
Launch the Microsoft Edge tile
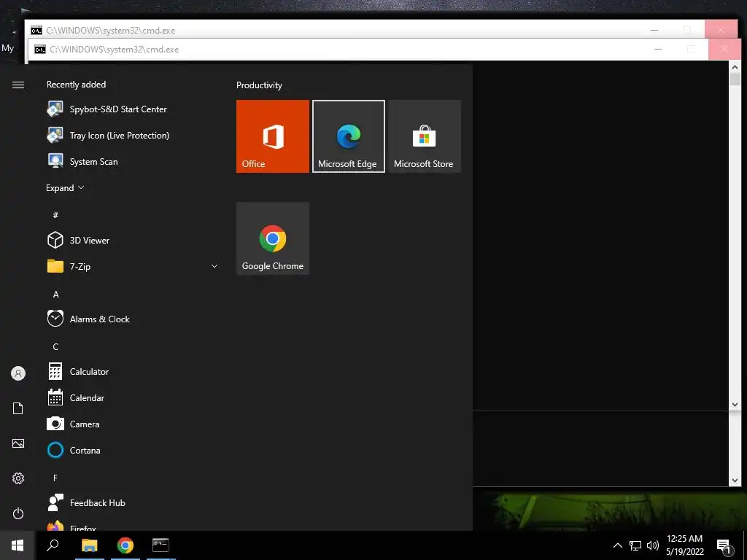coord(348,136)
